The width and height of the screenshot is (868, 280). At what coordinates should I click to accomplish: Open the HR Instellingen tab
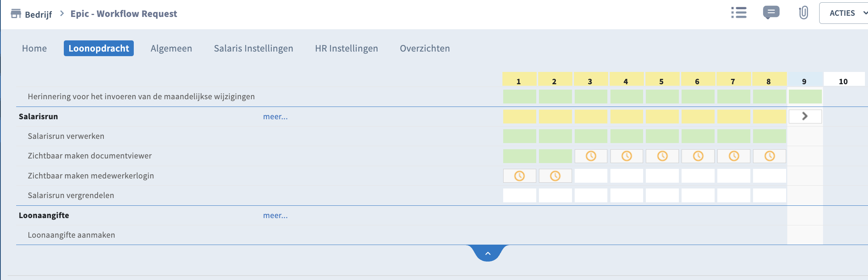pyautogui.click(x=346, y=48)
